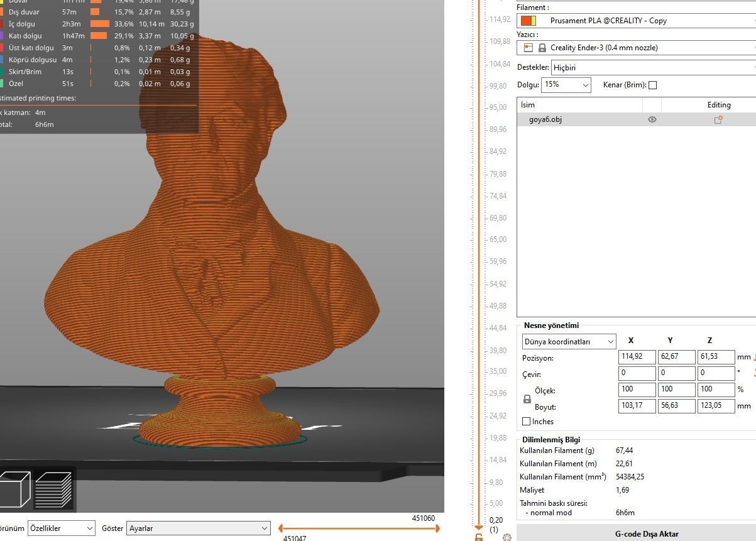Click the scale proportion lock icon

click(527, 399)
